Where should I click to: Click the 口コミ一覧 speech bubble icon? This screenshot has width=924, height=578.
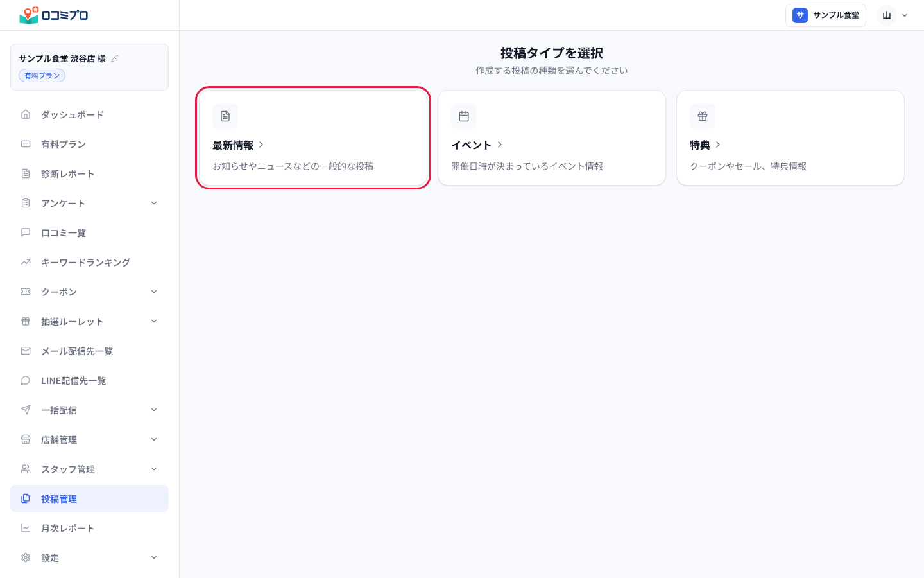click(x=26, y=232)
